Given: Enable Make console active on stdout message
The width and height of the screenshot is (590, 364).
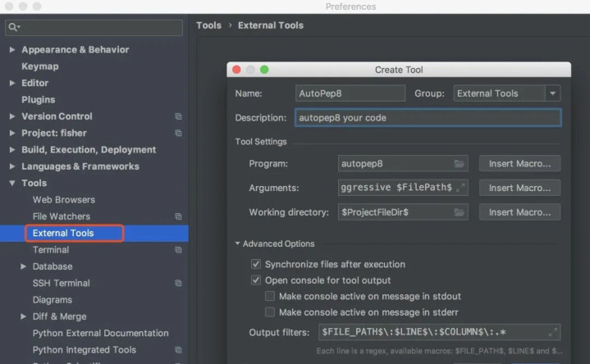Looking at the screenshot, I should pos(270,296).
